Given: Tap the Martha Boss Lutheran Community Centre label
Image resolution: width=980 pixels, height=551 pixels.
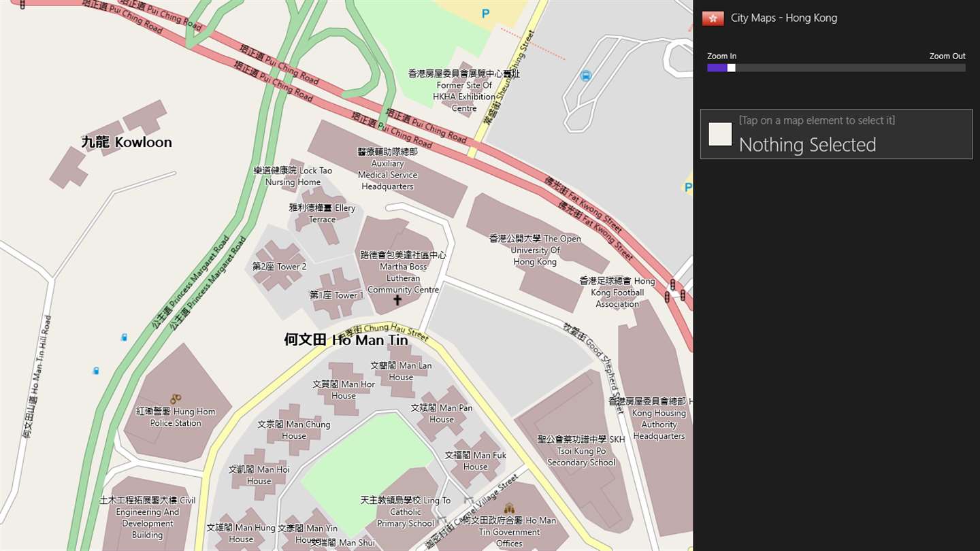Looking at the screenshot, I should (x=403, y=272).
